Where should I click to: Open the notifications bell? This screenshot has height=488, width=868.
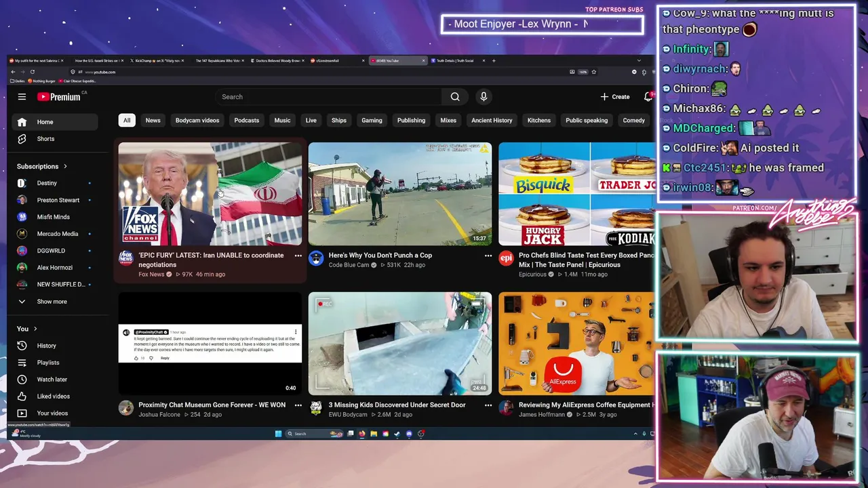(648, 97)
